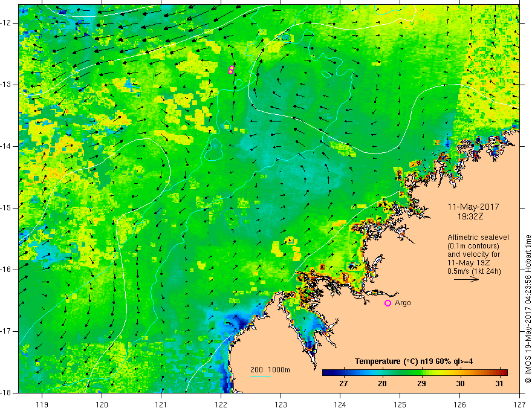Screen dimensions: 532x411
Task: Click the velocity reference arrow in legend
Action: click(466, 279)
